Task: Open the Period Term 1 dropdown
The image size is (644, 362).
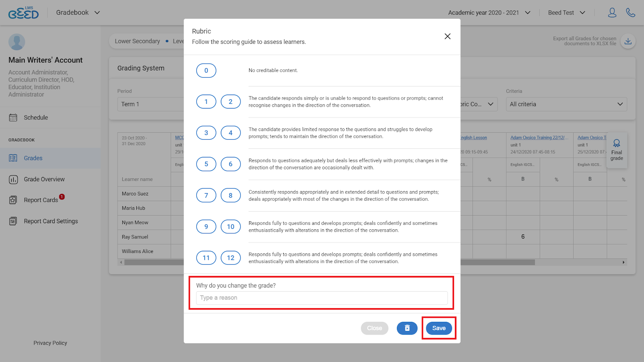Action: point(151,104)
